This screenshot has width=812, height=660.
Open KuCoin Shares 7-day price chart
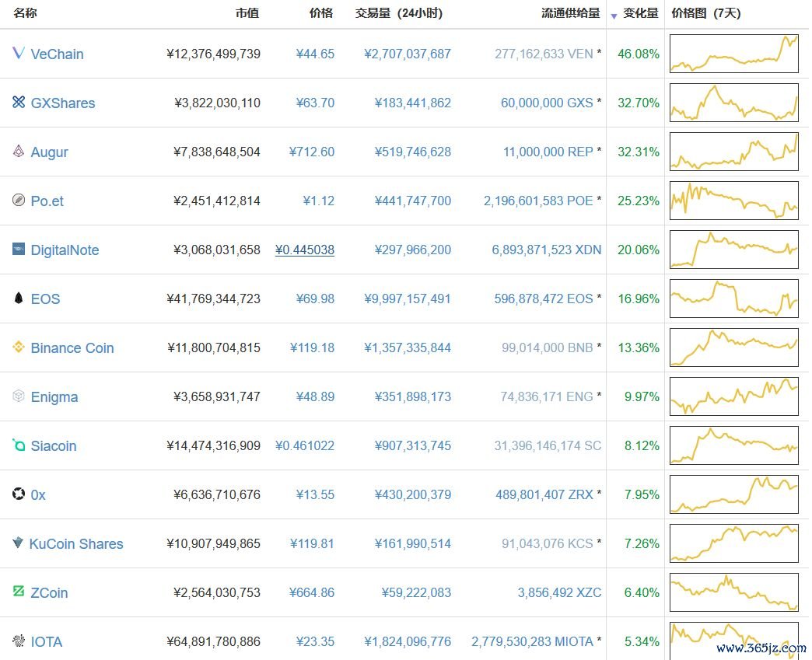click(733, 543)
